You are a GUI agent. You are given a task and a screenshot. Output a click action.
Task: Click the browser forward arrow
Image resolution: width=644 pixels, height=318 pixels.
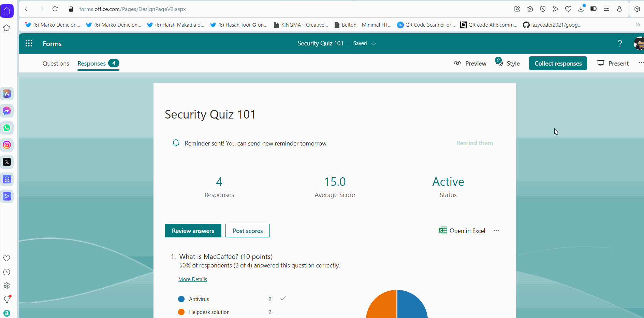pos(42,9)
